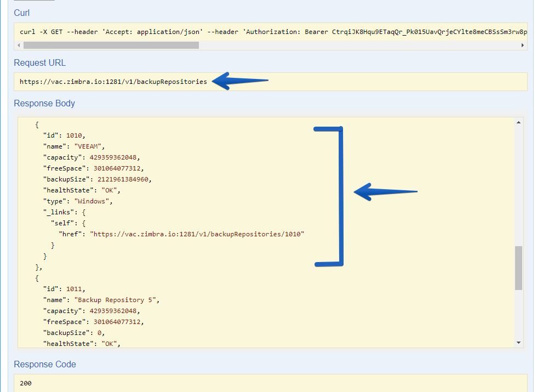Click the Curl section heading
537x392 pixels.
(x=21, y=13)
